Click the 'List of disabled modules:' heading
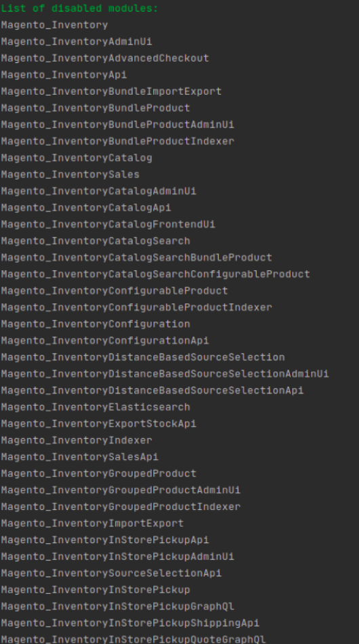The height and width of the screenshot is (644, 359). coord(79,8)
